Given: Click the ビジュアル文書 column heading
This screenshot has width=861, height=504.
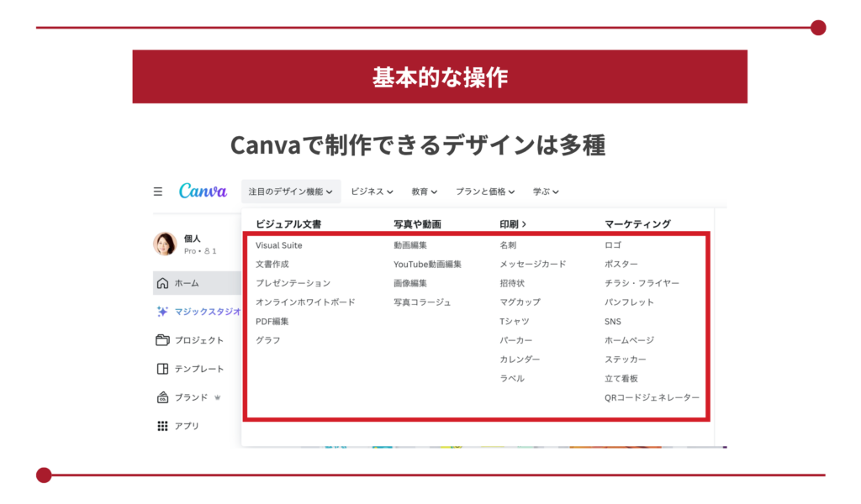Looking at the screenshot, I should coord(288,223).
